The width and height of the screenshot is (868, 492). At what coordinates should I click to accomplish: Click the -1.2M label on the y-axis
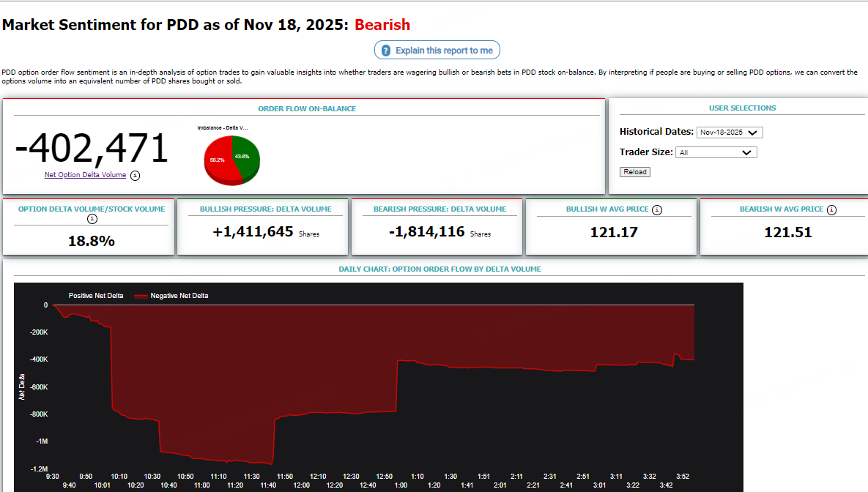click(40, 469)
